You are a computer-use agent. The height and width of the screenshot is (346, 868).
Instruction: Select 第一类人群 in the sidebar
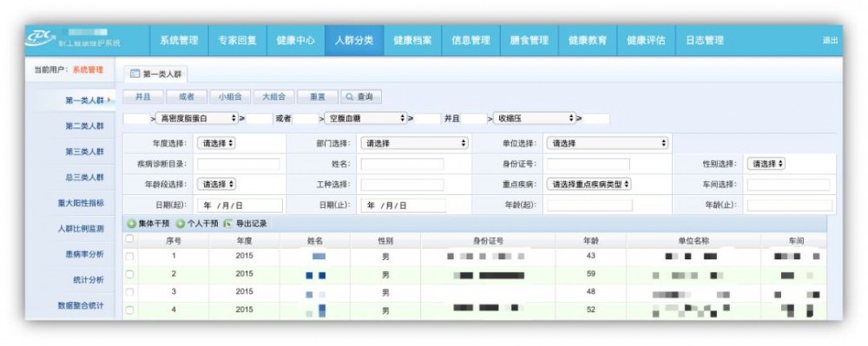coord(84,101)
